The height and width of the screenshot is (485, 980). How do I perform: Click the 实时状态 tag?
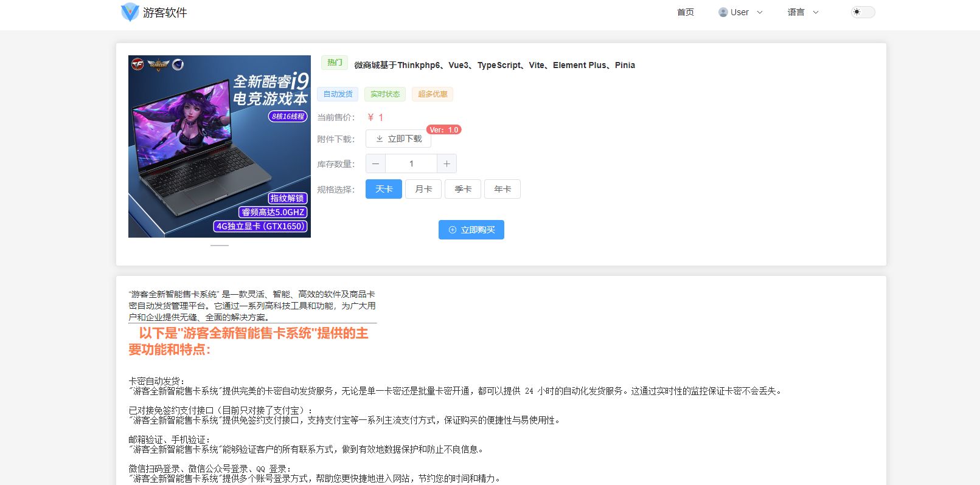385,94
